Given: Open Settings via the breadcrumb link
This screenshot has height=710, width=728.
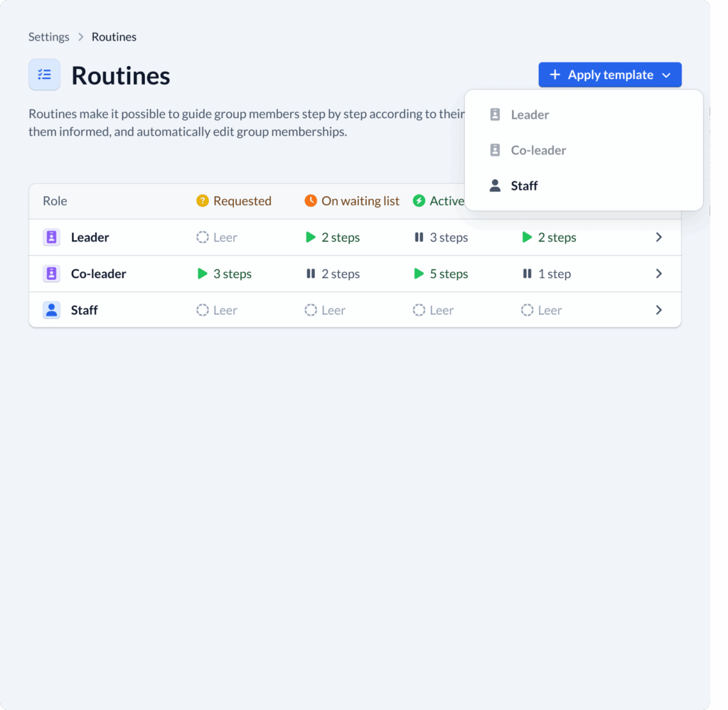Looking at the screenshot, I should (48, 36).
